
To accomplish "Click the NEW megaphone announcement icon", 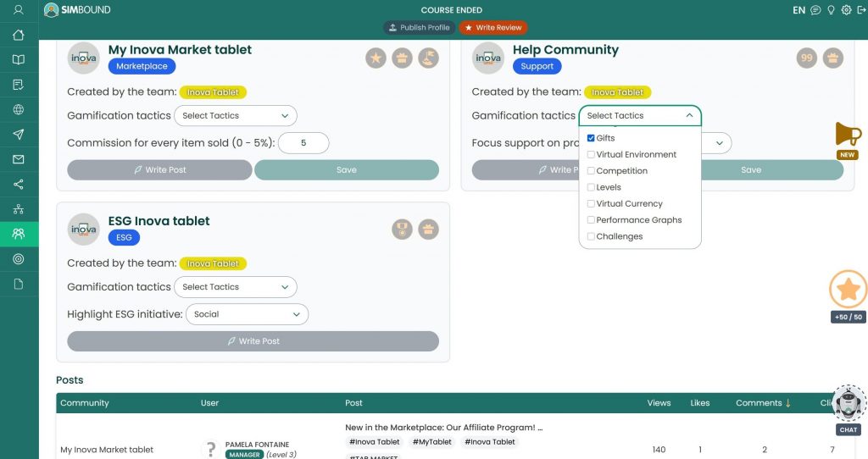I will coord(848,141).
